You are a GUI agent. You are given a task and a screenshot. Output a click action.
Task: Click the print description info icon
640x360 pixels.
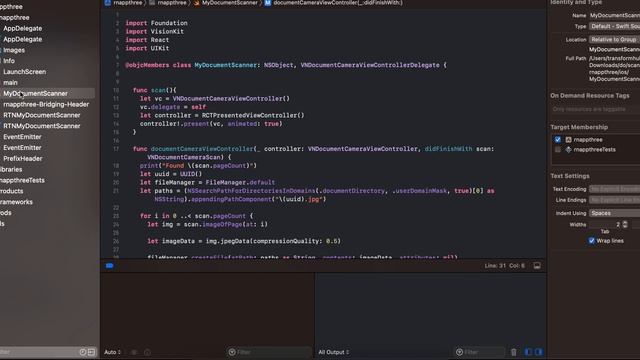point(147,352)
